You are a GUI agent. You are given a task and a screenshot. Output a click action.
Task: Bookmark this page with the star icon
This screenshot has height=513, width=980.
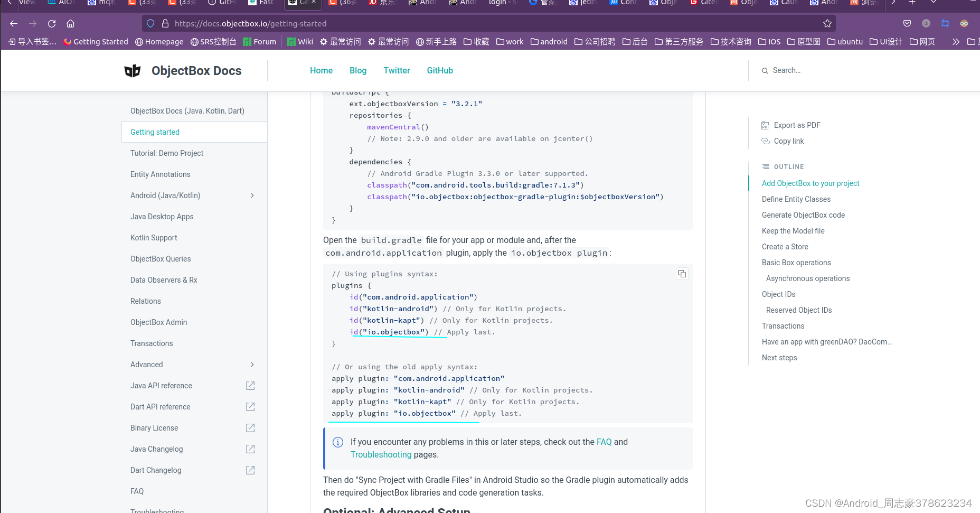tap(827, 23)
